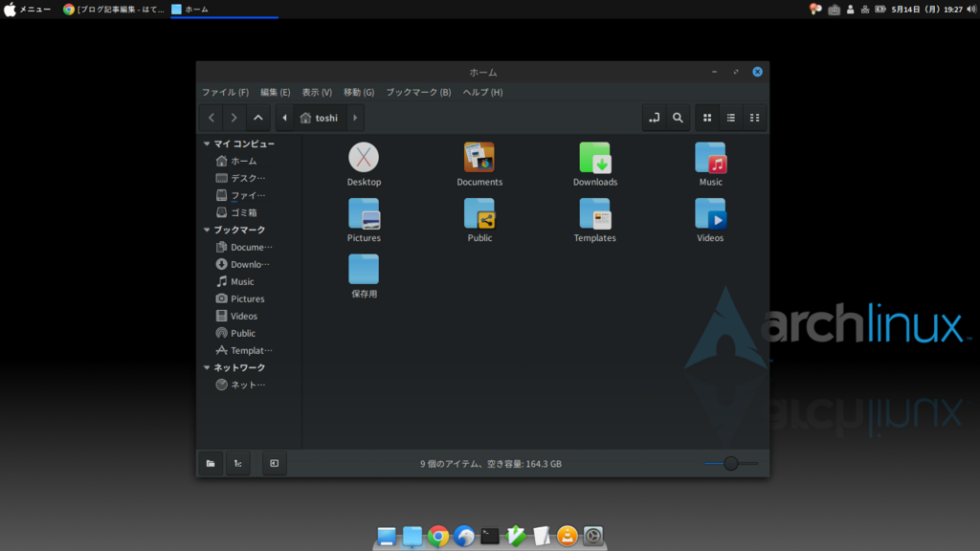Open the ファイル menu
Screen dimensions: 980x551
click(224, 92)
